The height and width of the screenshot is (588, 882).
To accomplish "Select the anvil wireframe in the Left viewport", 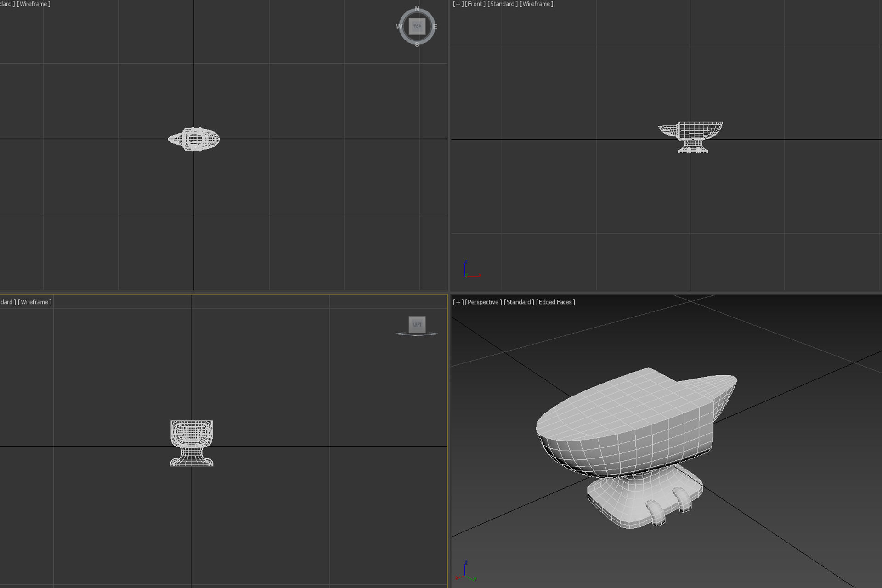I will [x=192, y=443].
